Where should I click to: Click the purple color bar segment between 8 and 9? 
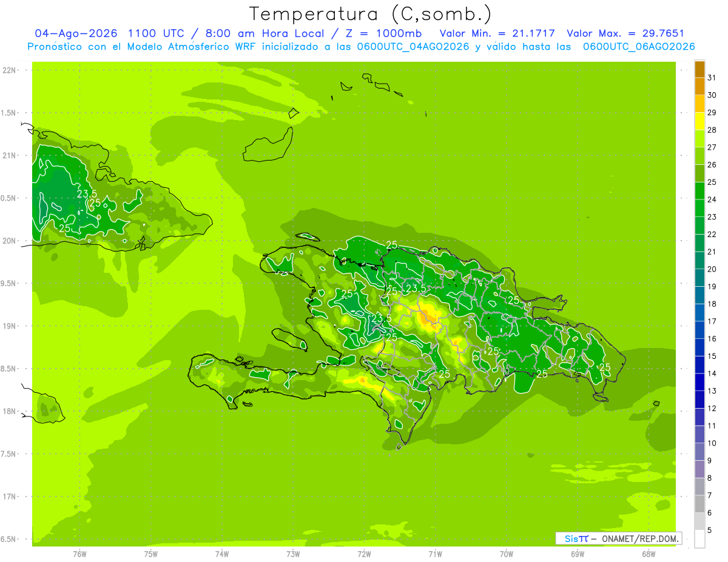[699, 469]
